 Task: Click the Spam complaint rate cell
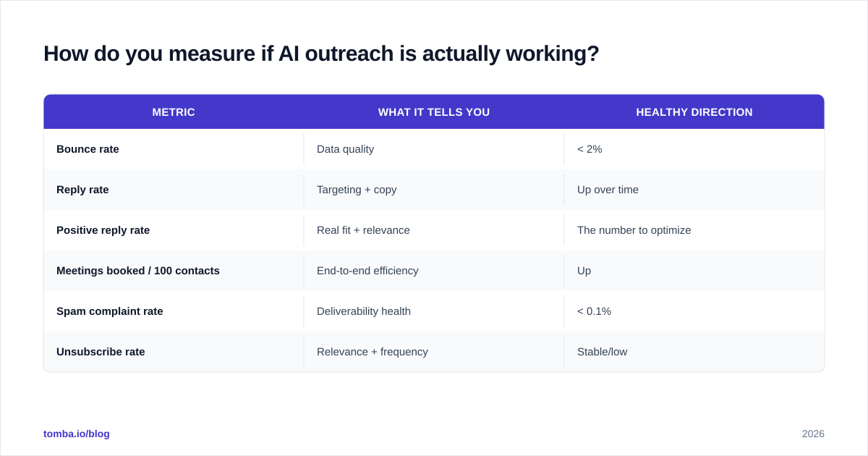point(174,311)
